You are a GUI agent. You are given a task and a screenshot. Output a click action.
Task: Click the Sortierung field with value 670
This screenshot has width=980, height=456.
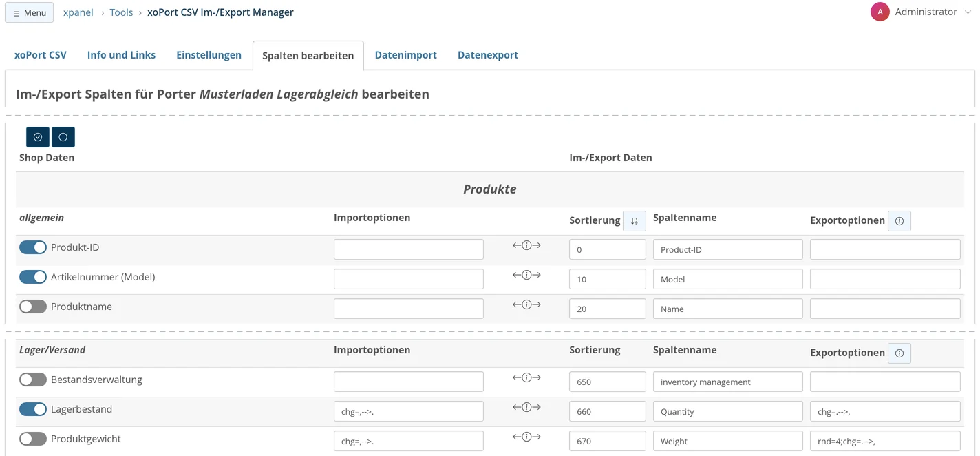point(608,441)
